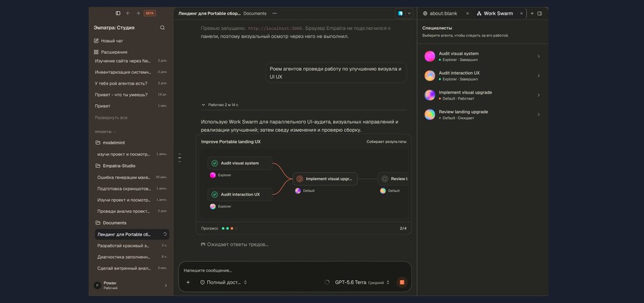Image resolution: width=644 pixels, height=303 pixels.
Task: Stop generation with the orange stop button
Action: [x=402, y=282]
